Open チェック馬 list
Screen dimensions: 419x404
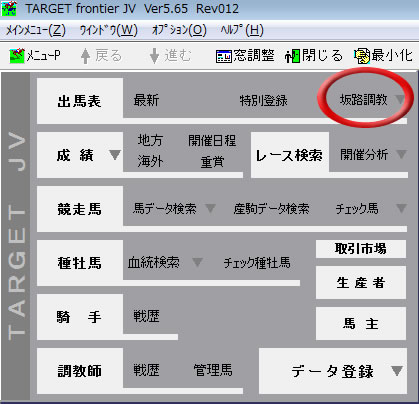coord(357,209)
